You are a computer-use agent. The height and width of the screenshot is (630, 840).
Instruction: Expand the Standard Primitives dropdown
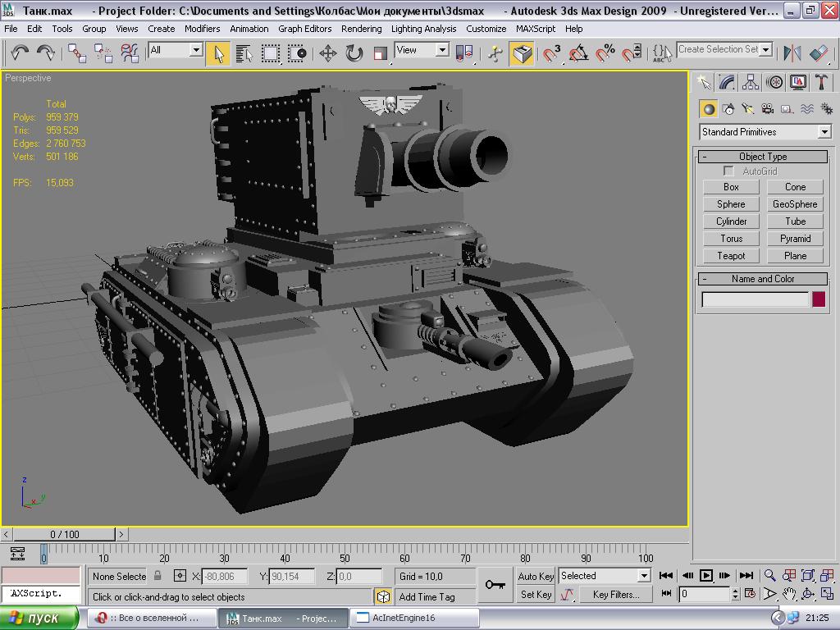click(765, 132)
